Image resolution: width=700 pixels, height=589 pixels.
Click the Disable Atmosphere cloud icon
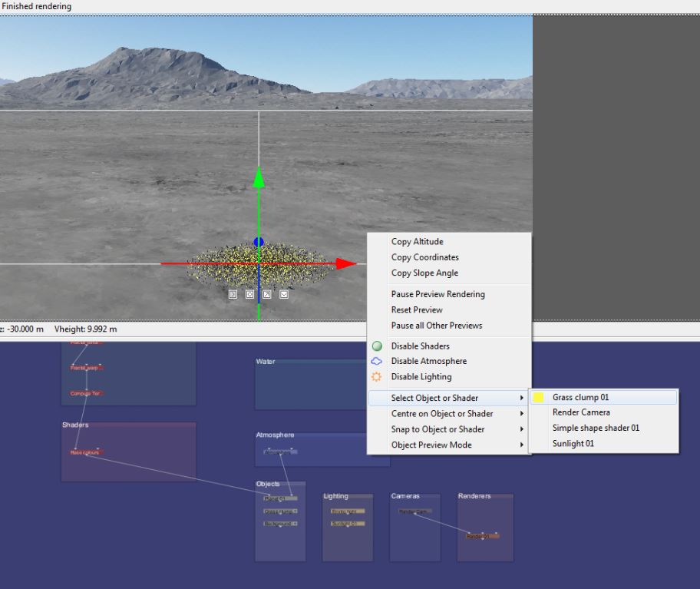click(377, 361)
